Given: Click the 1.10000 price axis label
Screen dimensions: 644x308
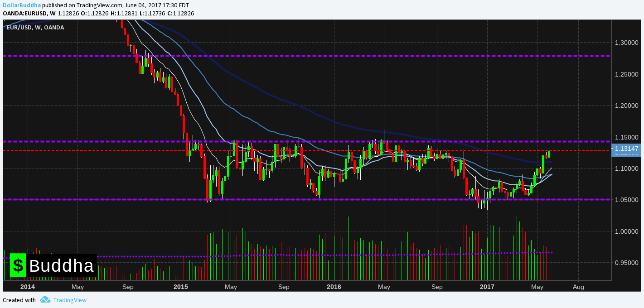Looking at the screenshot, I should point(626,168).
